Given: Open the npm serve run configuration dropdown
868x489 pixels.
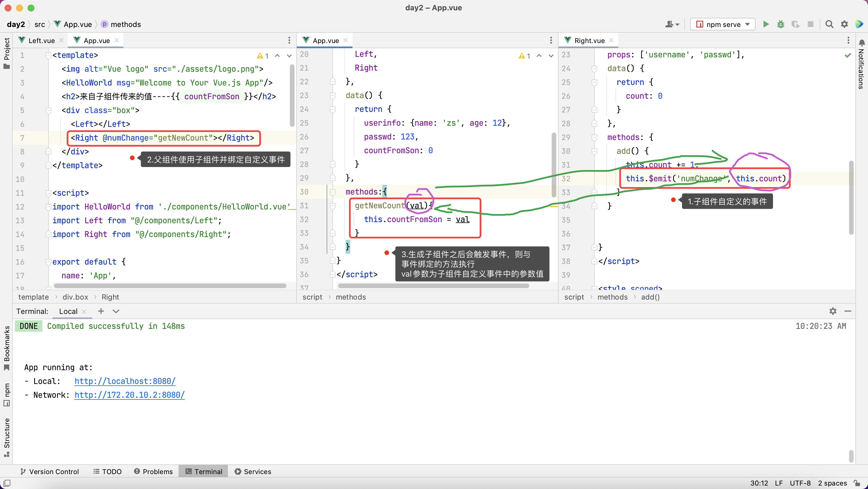Looking at the screenshot, I should point(722,24).
